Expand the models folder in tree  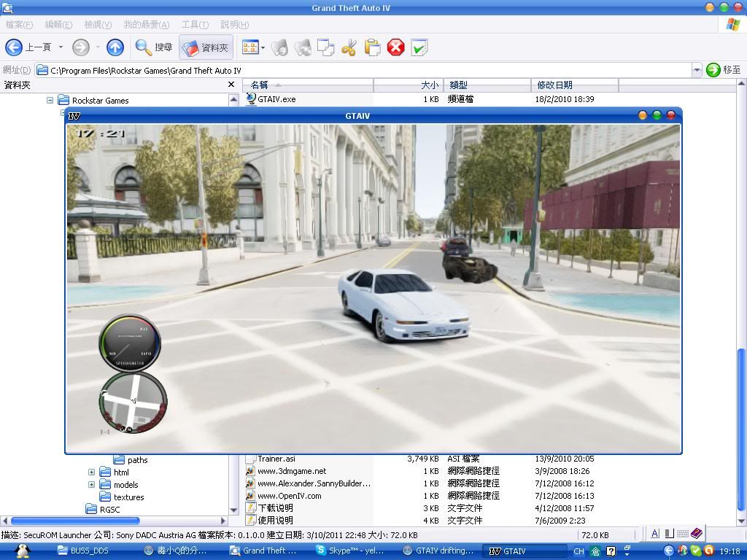[x=91, y=485]
